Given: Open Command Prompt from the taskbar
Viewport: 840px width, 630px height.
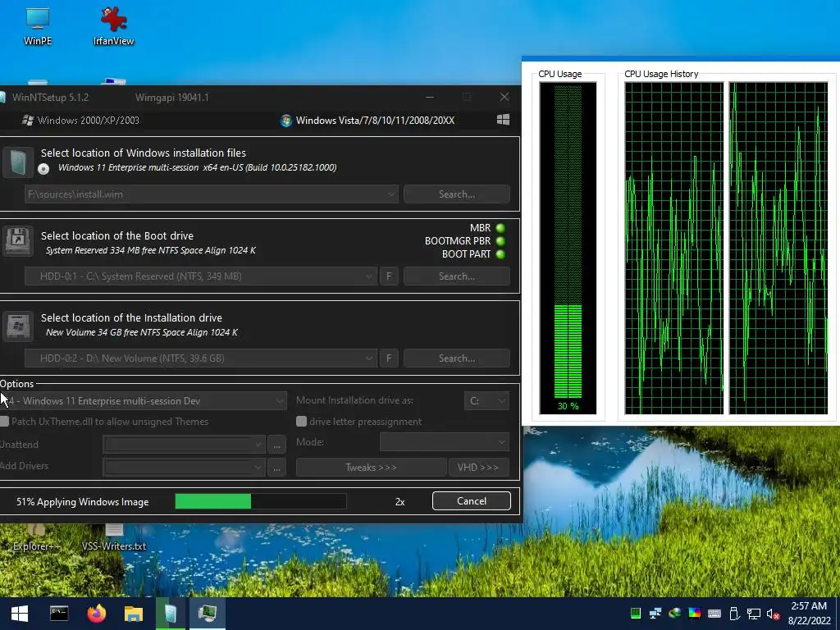Looking at the screenshot, I should click(x=59, y=614).
